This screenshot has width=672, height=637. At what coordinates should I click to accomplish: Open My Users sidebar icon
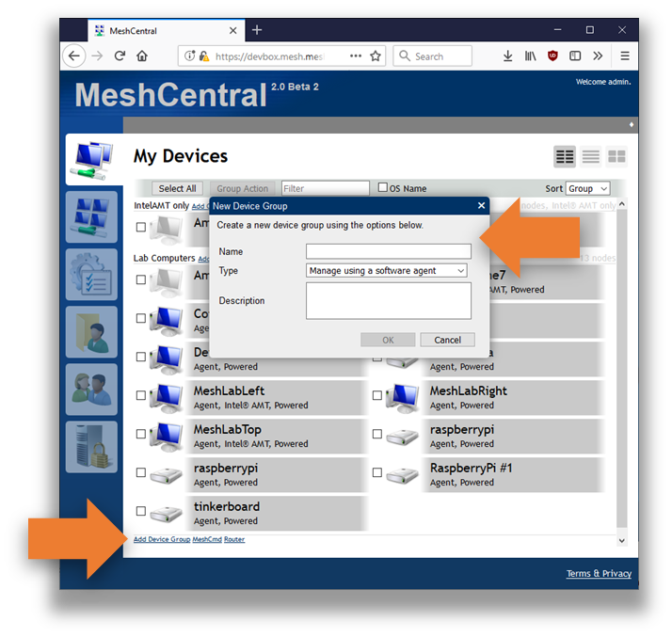(x=91, y=390)
